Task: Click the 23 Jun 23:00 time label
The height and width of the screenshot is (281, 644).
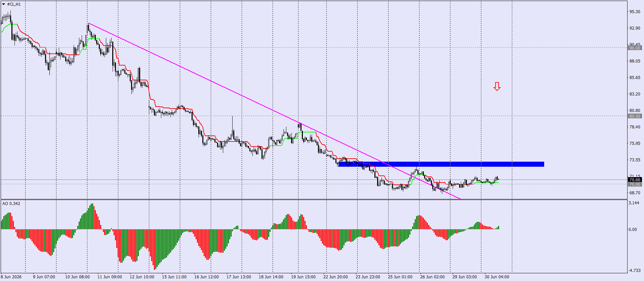Action: (368, 277)
